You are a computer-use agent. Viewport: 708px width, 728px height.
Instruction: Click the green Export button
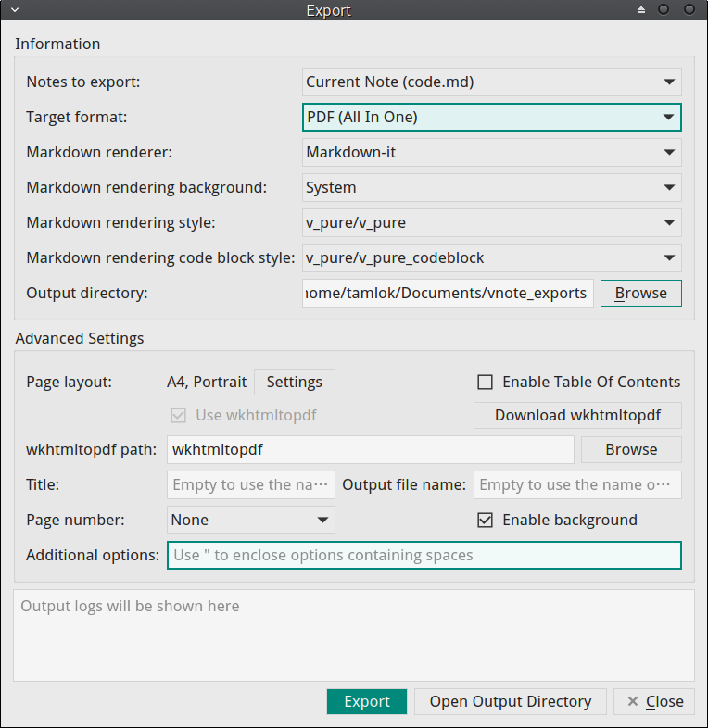point(367,701)
